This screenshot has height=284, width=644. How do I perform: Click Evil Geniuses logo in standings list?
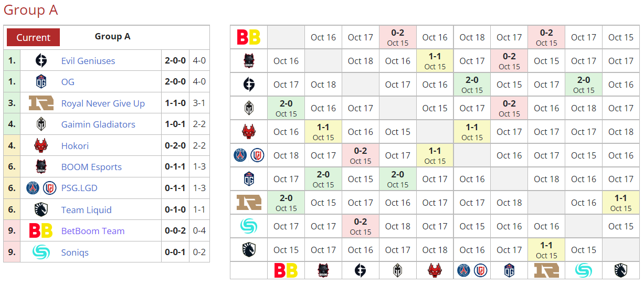[x=41, y=61]
